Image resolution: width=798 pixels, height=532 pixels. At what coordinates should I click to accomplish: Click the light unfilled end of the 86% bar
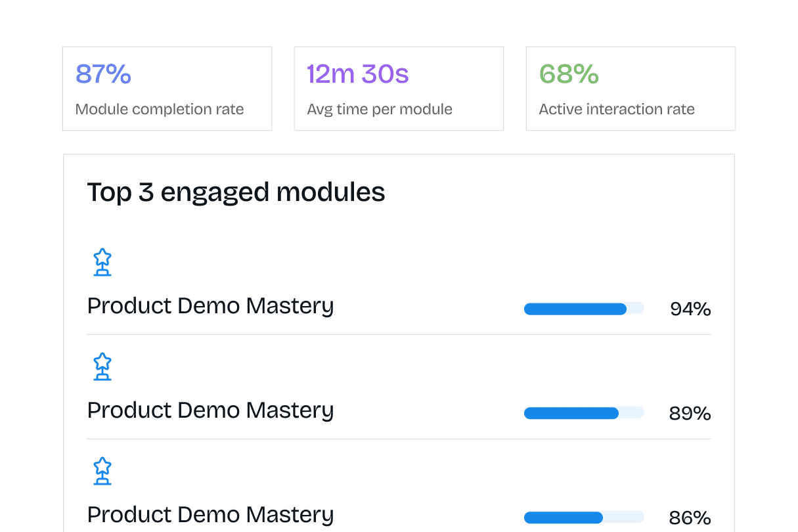624,518
